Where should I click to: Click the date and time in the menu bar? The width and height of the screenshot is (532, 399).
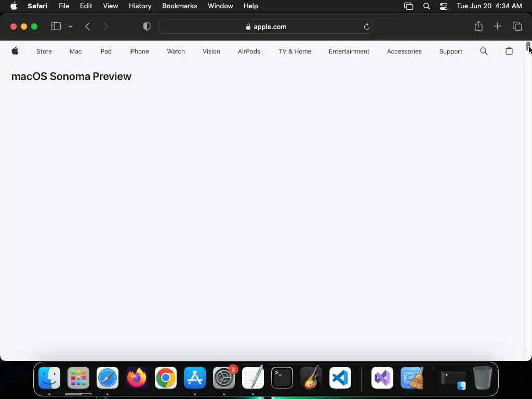[x=489, y=6]
